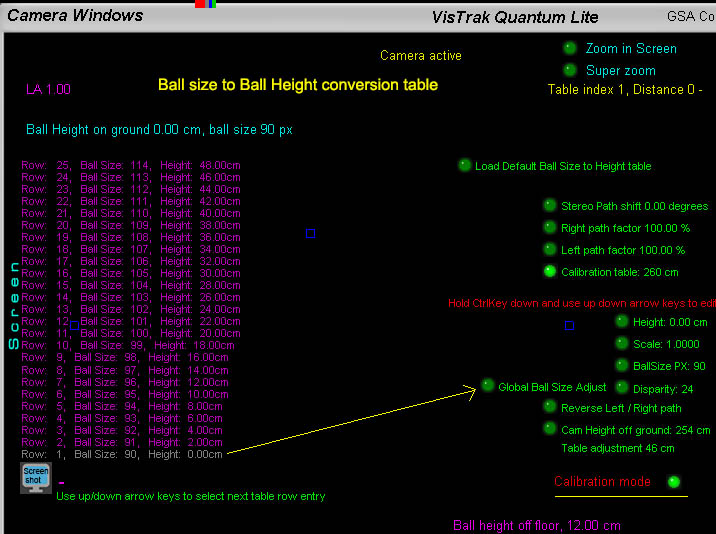
Task: Select the Height 0.00 cm parameter
Action: [x=622, y=322]
